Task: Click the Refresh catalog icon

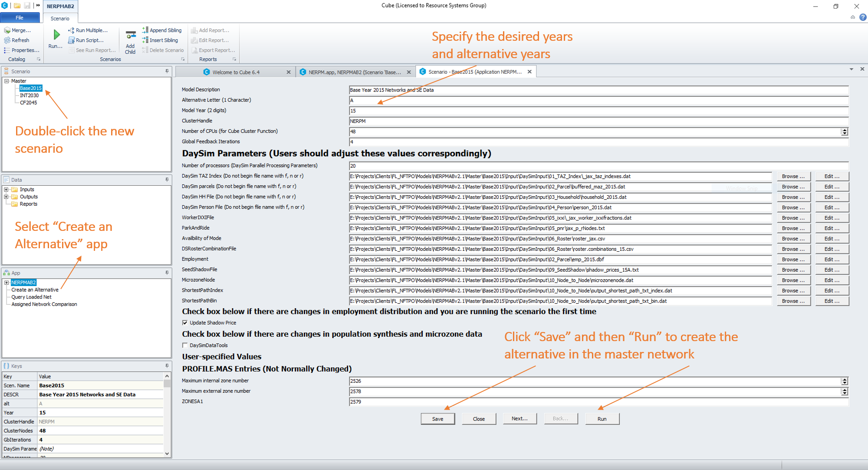Action: [x=7, y=40]
